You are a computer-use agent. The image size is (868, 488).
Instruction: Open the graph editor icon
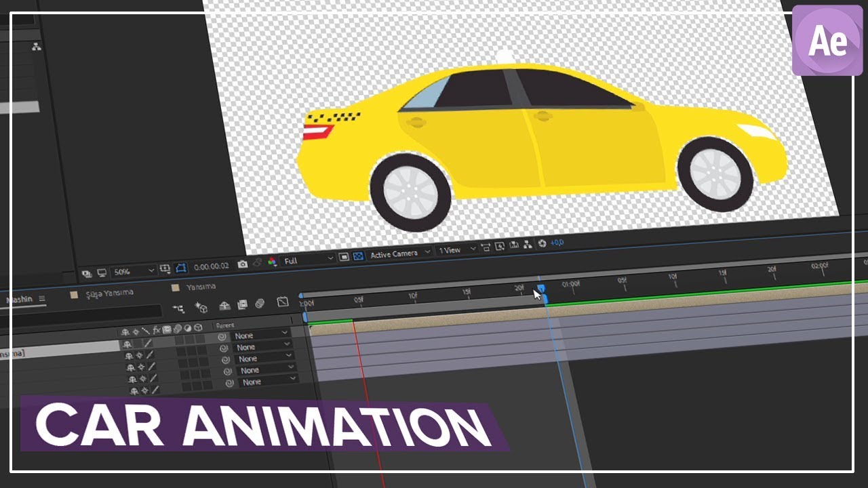tap(283, 302)
